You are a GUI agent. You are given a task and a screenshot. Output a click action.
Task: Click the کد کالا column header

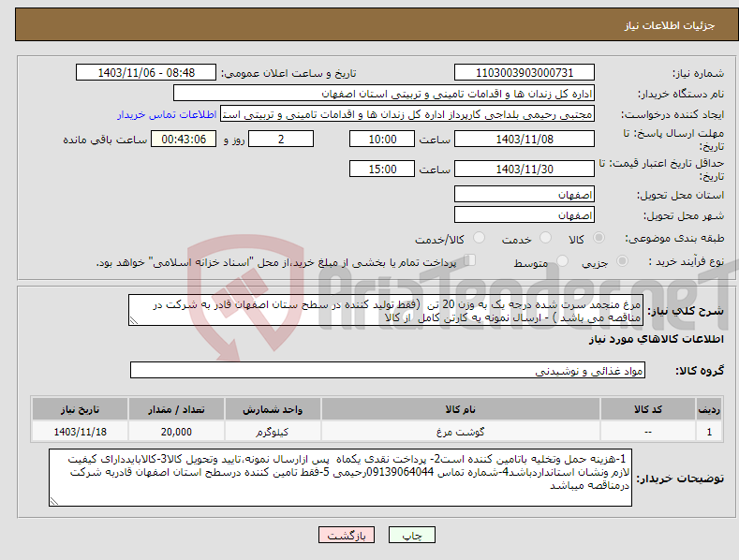648,409
